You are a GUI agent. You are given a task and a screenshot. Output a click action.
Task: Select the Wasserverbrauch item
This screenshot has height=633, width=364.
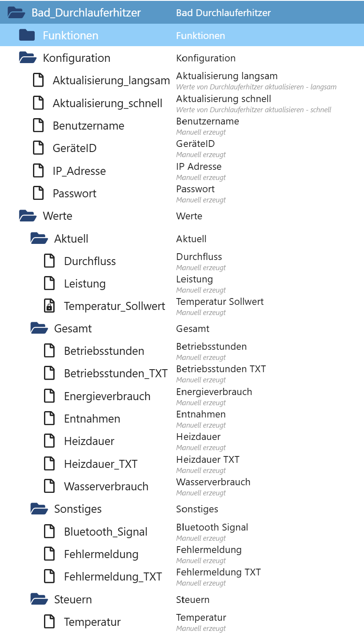pyautogui.click(x=106, y=486)
